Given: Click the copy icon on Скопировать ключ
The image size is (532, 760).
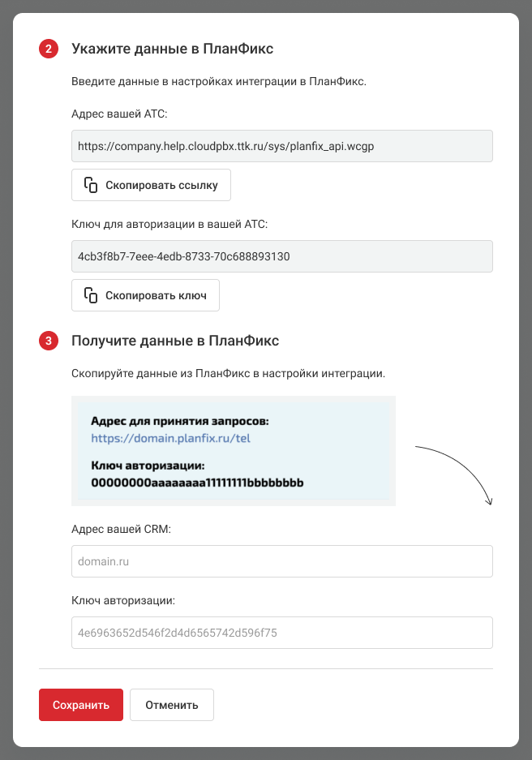Looking at the screenshot, I should 91,295.
